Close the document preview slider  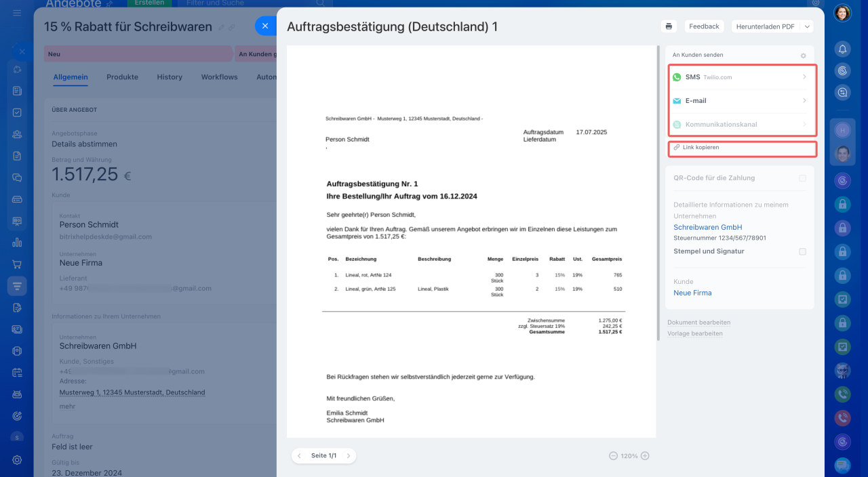265,26
